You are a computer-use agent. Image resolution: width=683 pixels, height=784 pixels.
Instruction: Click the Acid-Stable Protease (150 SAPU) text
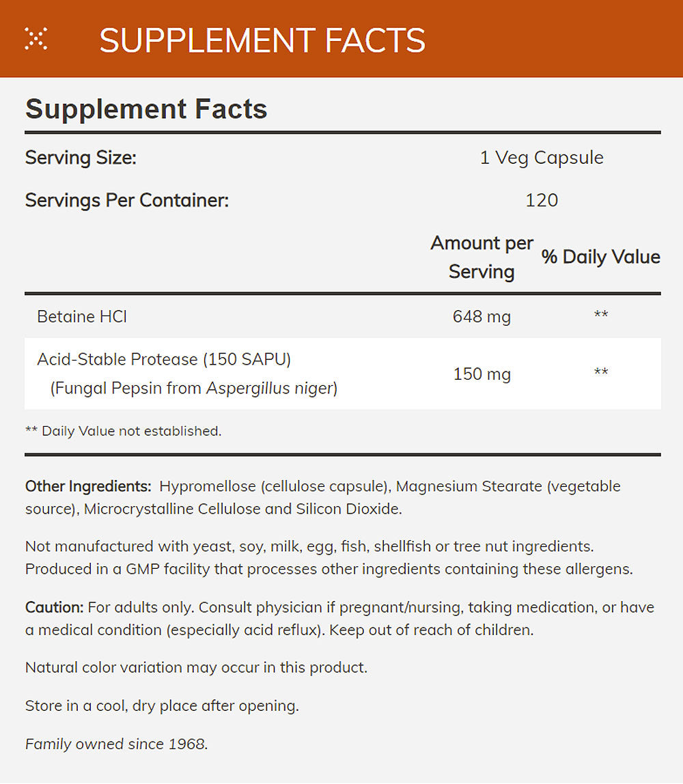point(164,359)
